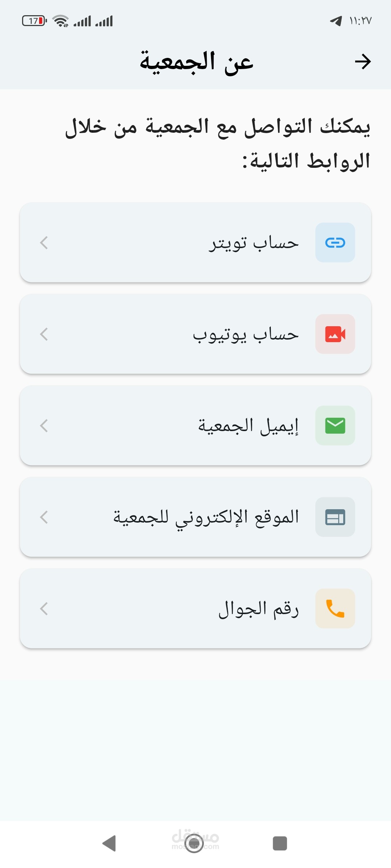Go back using the header arrow
The image size is (391, 868).
363,61
